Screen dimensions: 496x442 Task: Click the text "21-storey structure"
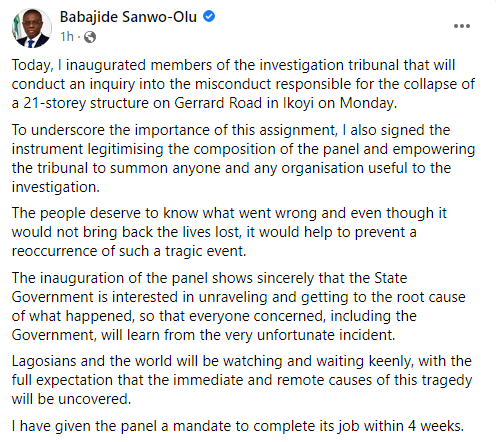[x=86, y=103]
